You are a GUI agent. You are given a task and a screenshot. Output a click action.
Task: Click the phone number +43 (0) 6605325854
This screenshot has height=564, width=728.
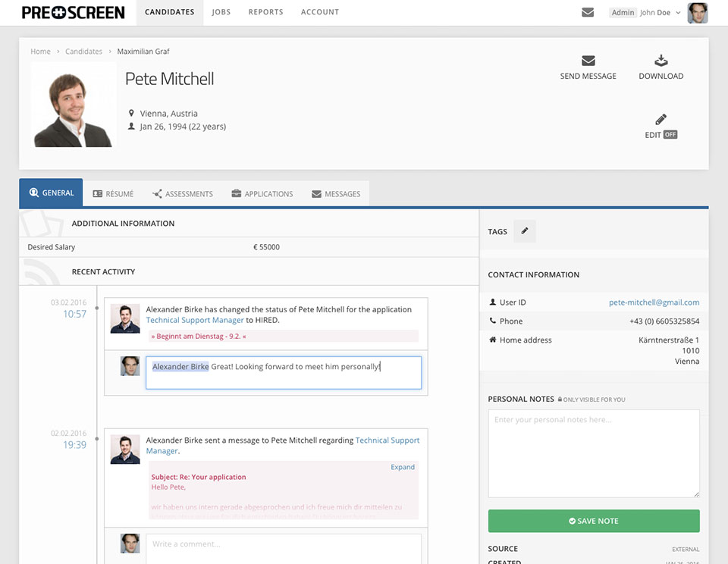coord(664,321)
